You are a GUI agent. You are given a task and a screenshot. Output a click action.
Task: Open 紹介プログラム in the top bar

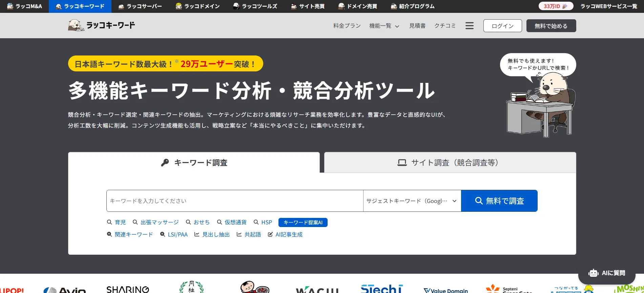pos(412,6)
